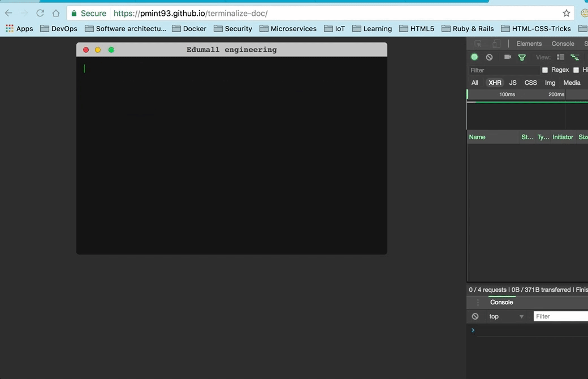This screenshot has height=379, width=588.
Task: Filter network requests by Img
Action: click(550, 83)
